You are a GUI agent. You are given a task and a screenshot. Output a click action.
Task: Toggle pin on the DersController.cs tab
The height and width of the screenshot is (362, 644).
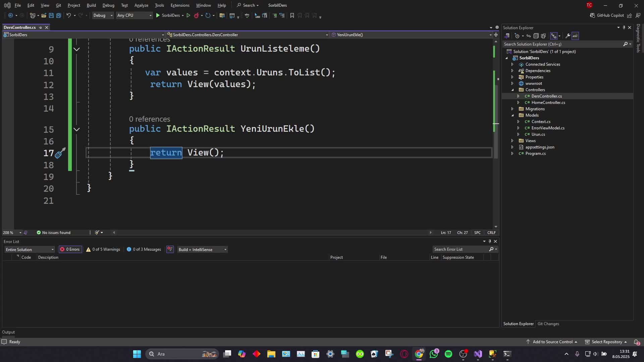pyautogui.click(x=41, y=27)
